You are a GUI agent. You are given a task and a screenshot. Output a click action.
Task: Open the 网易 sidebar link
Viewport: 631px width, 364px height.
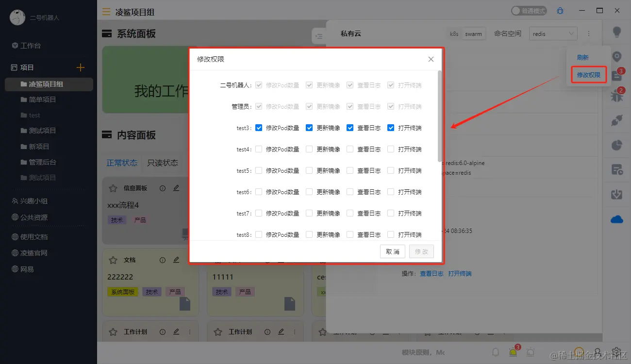click(22, 269)
